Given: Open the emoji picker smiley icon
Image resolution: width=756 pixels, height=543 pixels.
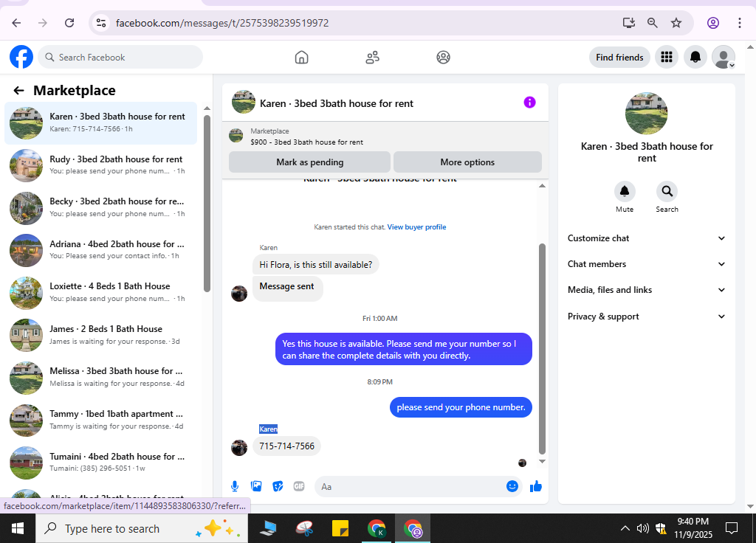Looking at the screenshot, I should click(512, 487).
